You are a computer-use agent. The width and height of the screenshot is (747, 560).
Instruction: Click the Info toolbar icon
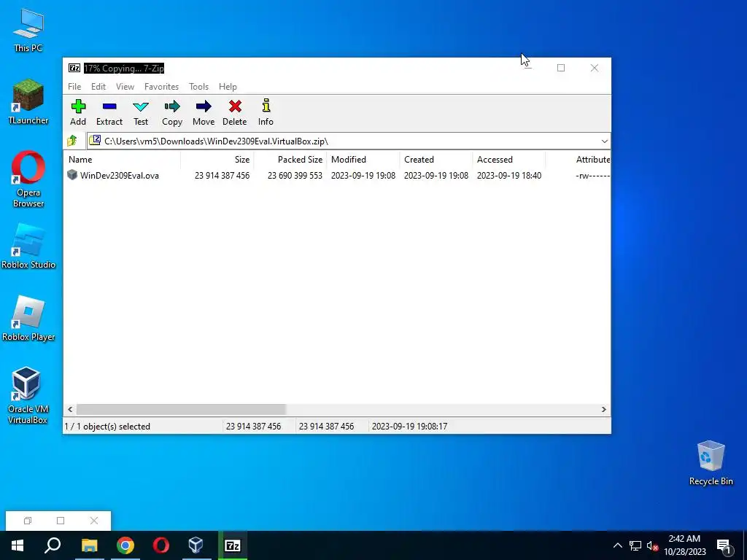point(266,106)
